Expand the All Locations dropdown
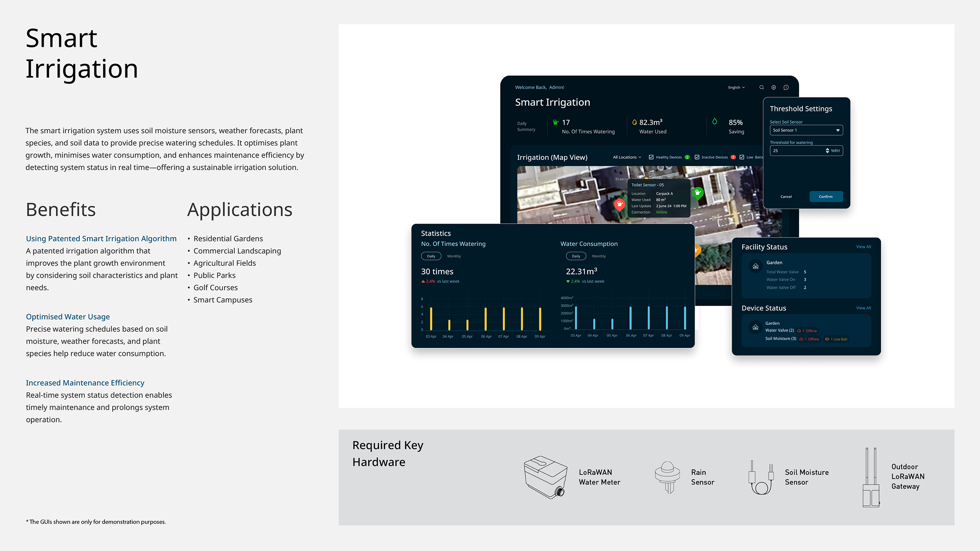Screen dimensions: 980x551 [627, 157]
